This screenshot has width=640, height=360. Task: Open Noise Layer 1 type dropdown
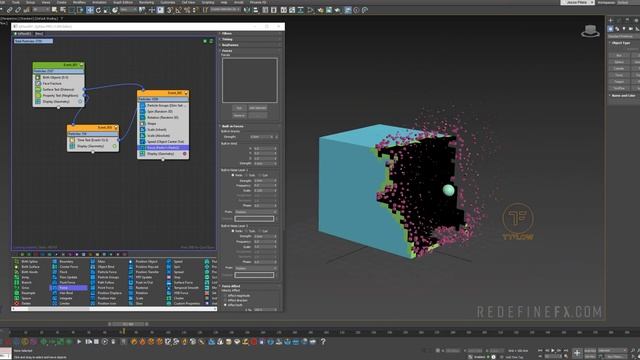[x=256, y=212]
